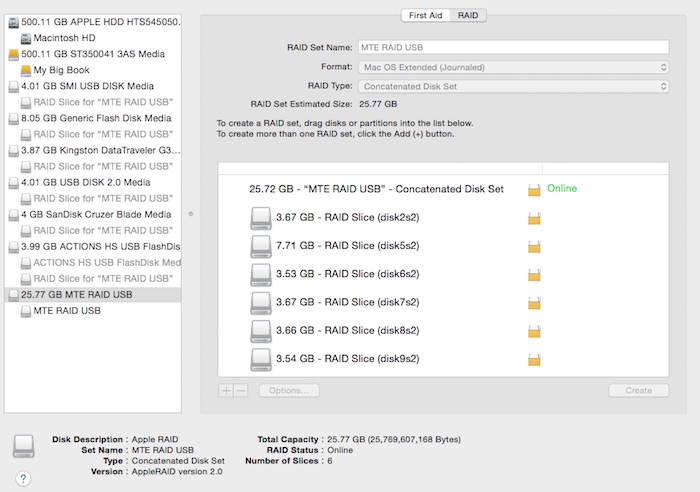
Task: Select ACTIONS HS USB FlashDisk Med partition
Action: coord(93,263)
